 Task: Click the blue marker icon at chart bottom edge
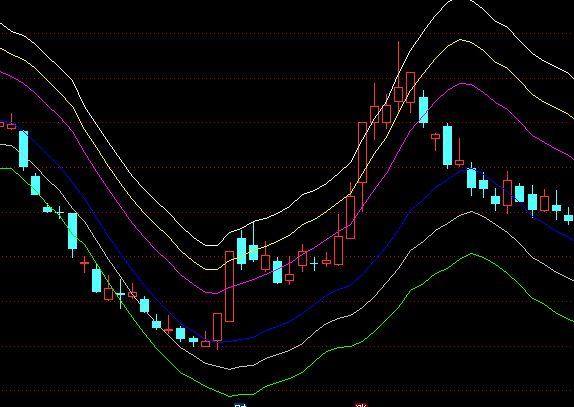240,405
